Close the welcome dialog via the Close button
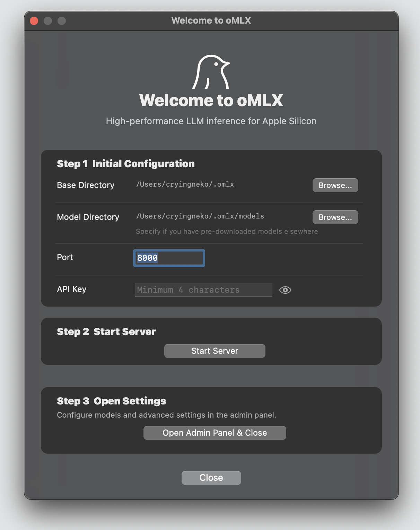 point(211,478)
